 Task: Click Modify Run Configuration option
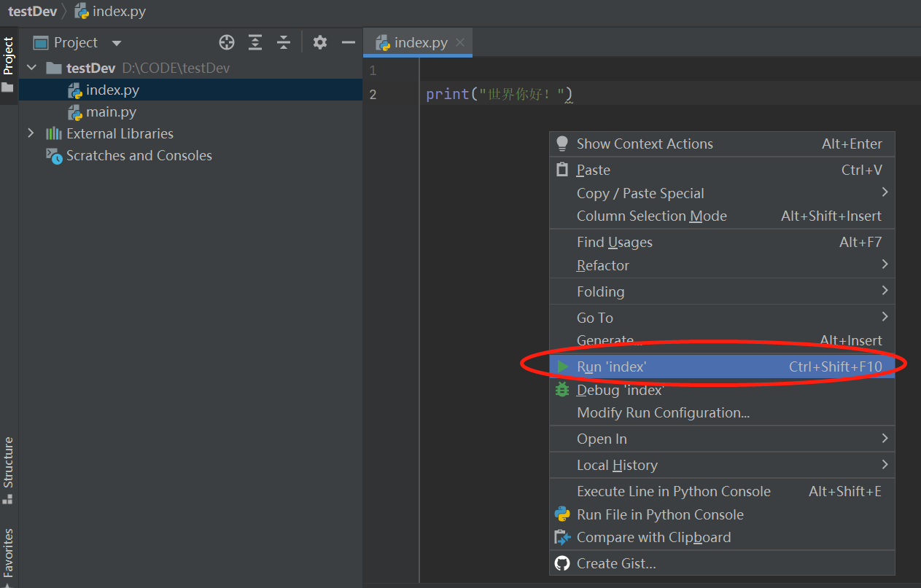coord(663,412)
